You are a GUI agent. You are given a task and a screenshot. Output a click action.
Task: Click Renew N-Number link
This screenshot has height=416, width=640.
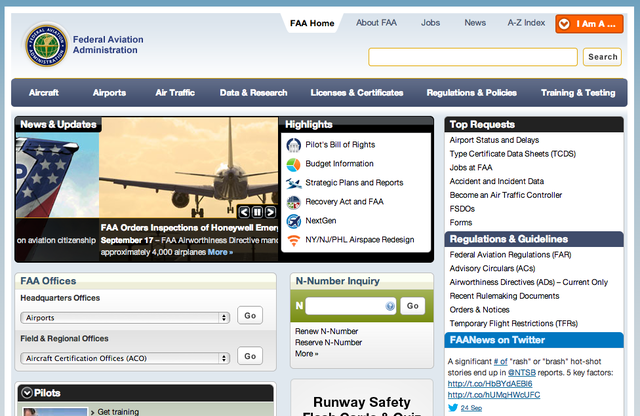pyautogui.click(x=327, y=331)
